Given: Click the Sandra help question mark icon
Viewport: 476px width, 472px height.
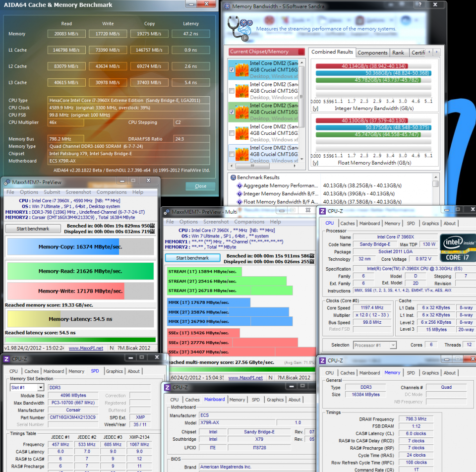Looking at the screenshot, I should point(419,4).
